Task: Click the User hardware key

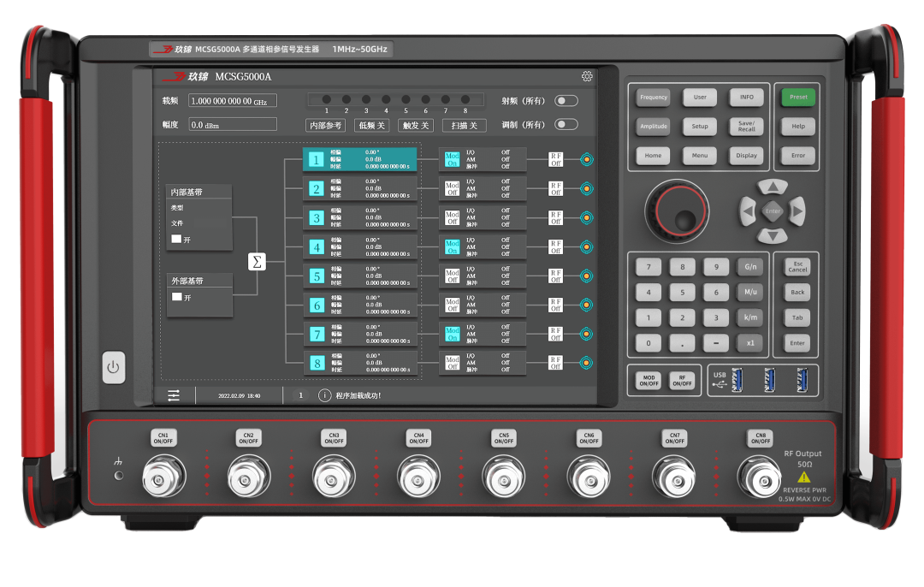Action: (x=700, y=98)
